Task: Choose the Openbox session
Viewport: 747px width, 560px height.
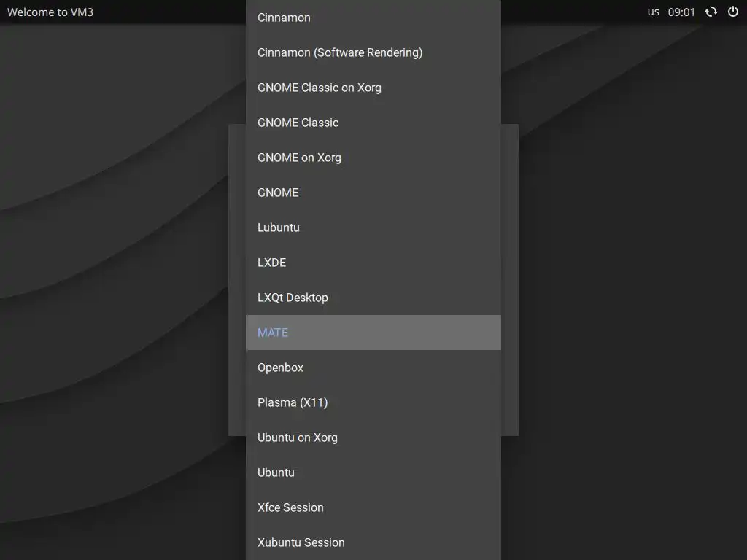Action: pos(373,367)
